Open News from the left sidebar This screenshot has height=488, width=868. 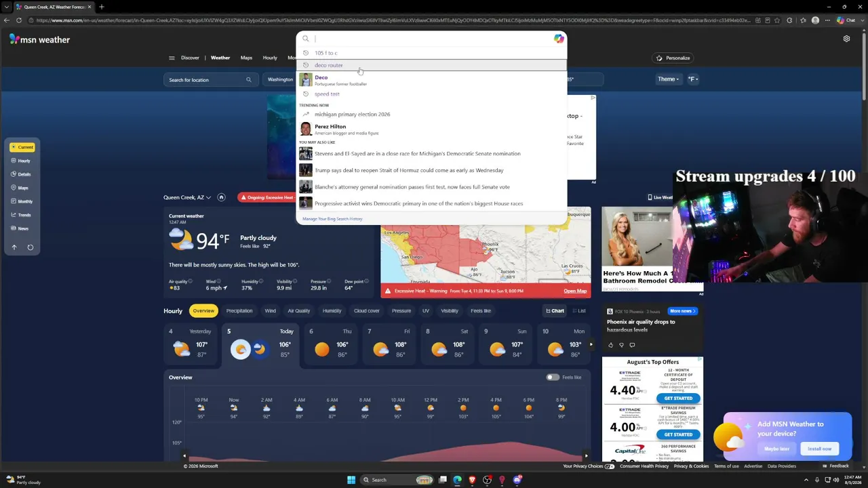(x=20, y=228)
